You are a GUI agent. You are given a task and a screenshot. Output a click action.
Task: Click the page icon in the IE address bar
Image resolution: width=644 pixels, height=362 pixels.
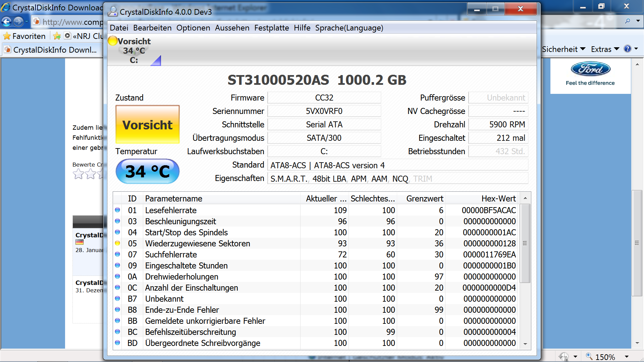37,22
